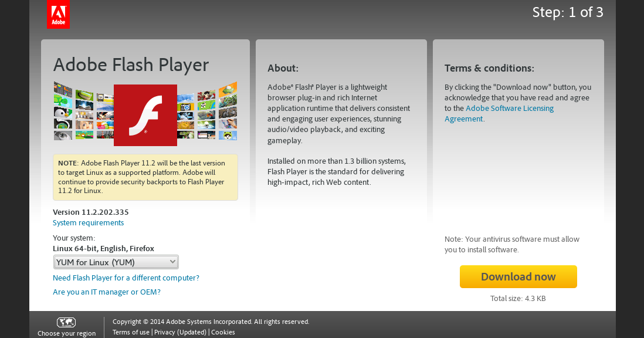Screen dimensions: 644x338
Task: Click the globe region icon
Action: (66, 322)
